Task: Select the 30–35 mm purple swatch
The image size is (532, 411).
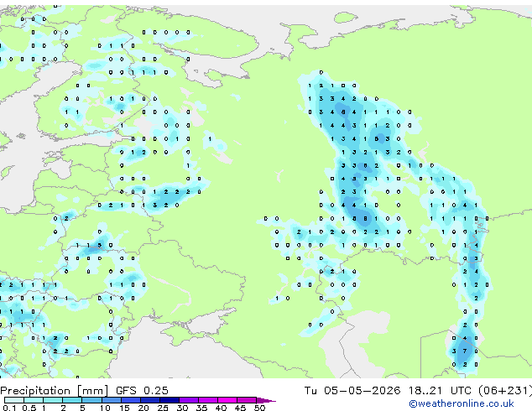Action: (x=189, y=400)
